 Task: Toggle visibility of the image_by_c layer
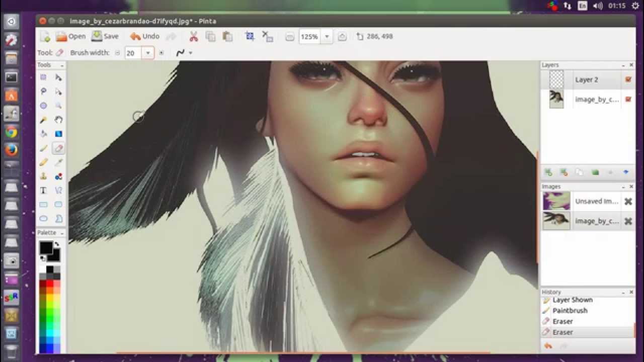pos(628,99)
